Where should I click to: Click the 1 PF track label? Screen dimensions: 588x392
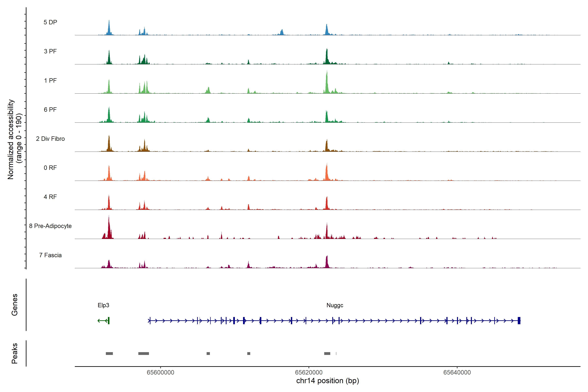[50, 81]
